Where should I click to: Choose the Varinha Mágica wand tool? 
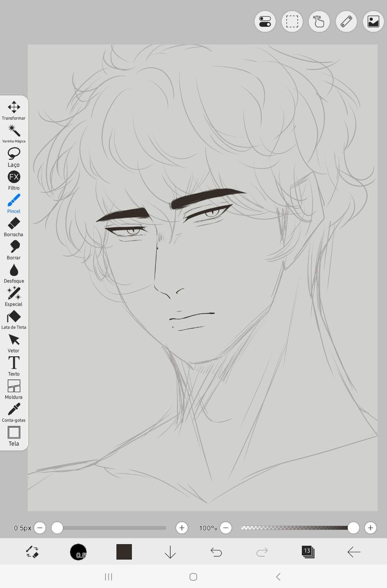point(14,133)
